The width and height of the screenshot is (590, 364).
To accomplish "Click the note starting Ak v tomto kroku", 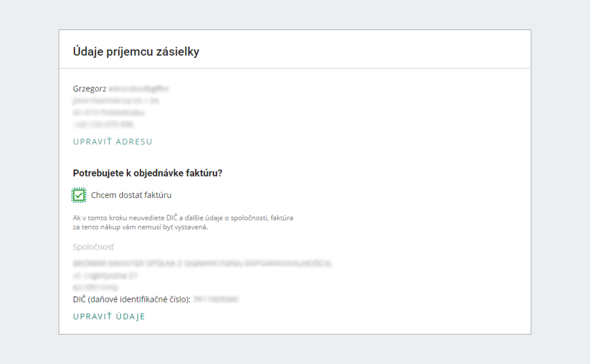I will point(183,218).
